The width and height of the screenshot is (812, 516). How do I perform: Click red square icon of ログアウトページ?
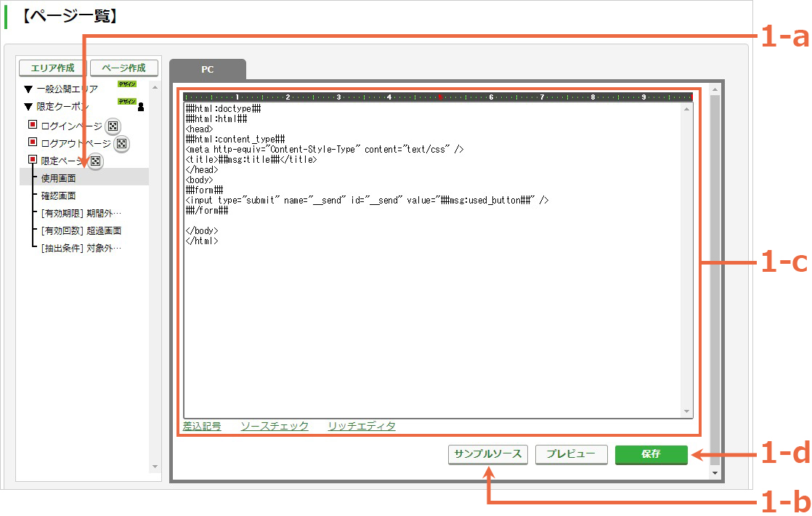coord(33,142)
